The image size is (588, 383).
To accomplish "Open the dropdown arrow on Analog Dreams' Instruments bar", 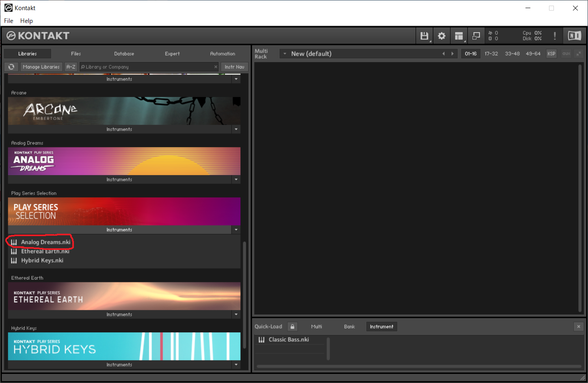I will [236, 180].
